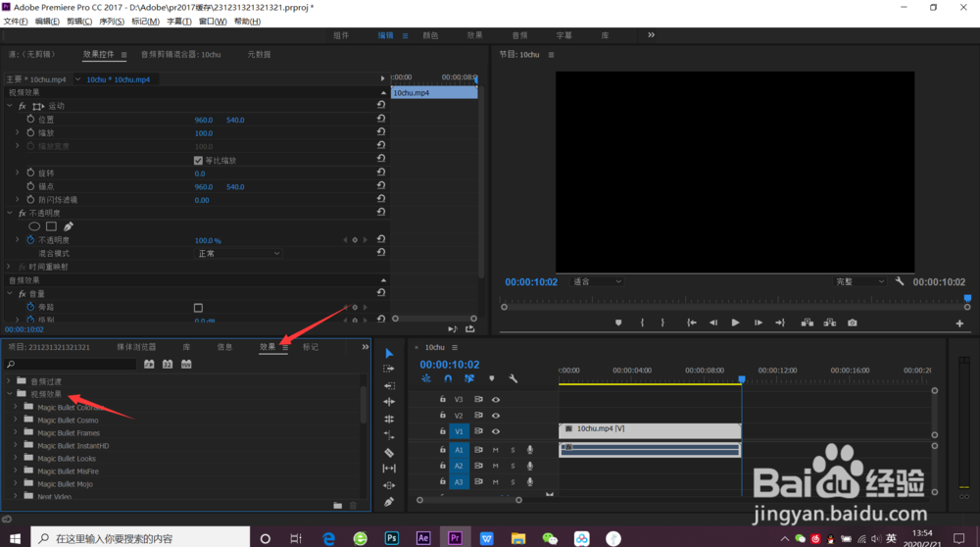The width and height of the screenshot is (980, 547).
Task: Add marker in Program monitor
Action: click(x=618, y=323)
